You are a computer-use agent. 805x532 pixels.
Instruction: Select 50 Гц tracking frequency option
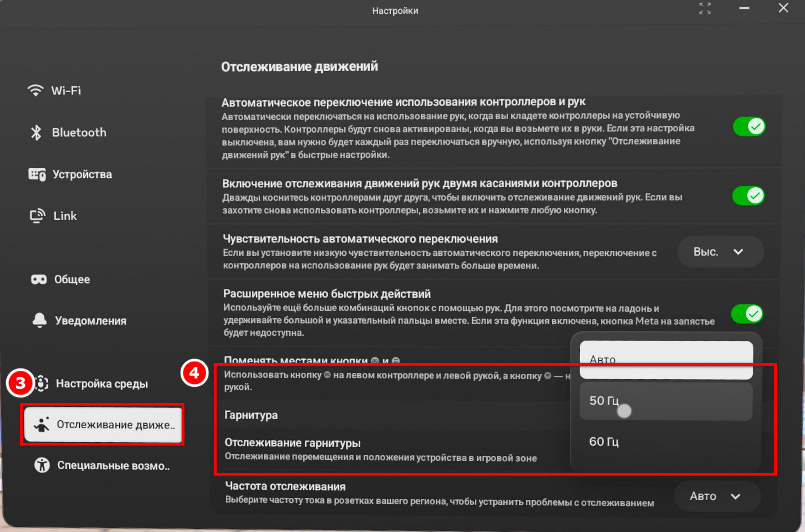click(666, 401)
